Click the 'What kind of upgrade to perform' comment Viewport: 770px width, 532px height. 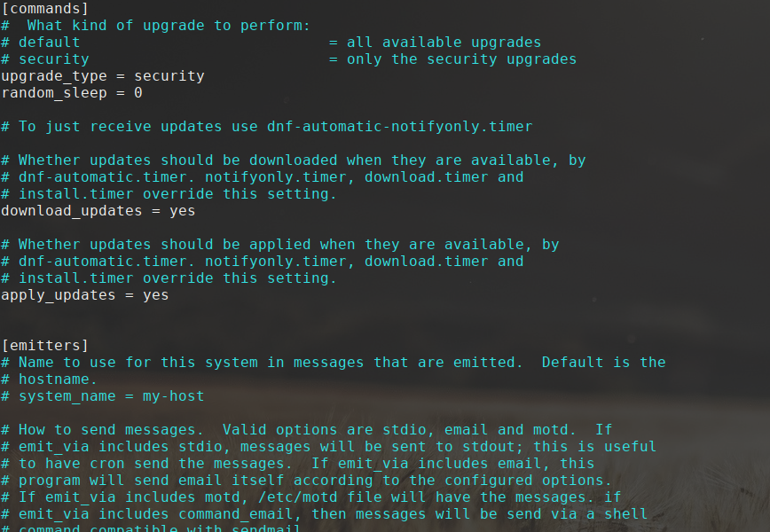[169, 26]
